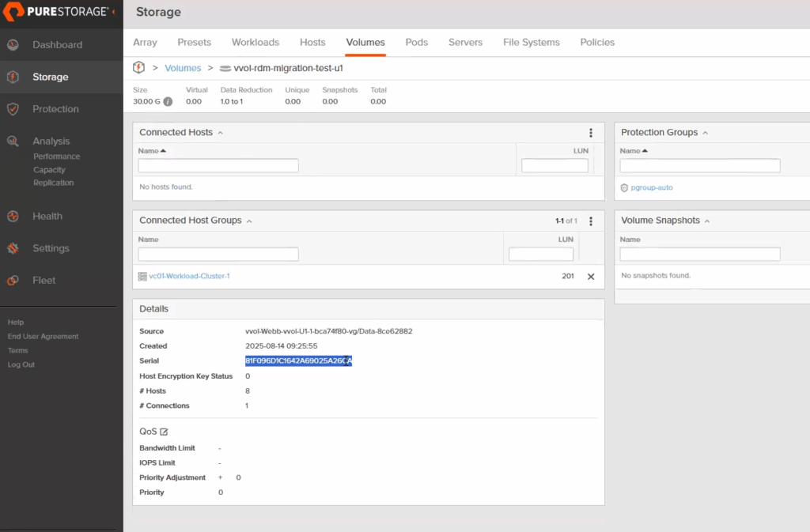
Task: Sort Protection Groups by Name arrow
Action: [645, 151]
